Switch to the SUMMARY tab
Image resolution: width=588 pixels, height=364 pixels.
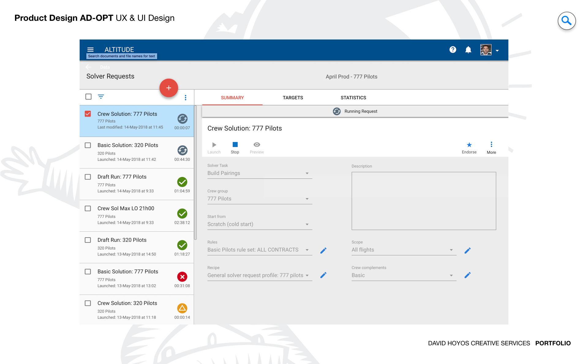(x=232, y=98)
